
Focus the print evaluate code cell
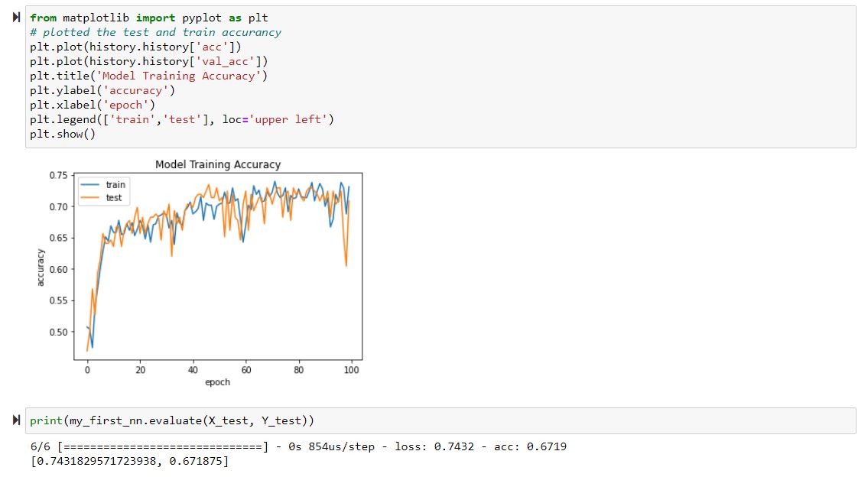[x=441, y=420]
